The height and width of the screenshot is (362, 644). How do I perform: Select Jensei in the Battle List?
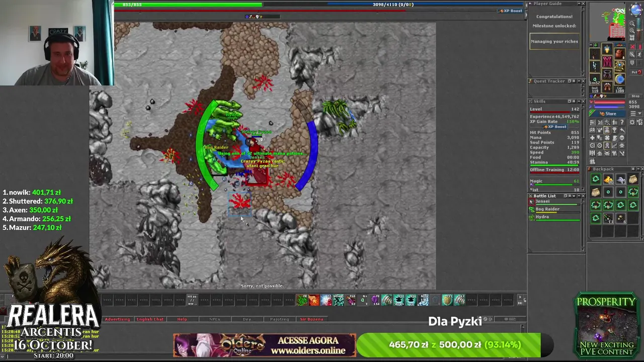coord(555,201)
